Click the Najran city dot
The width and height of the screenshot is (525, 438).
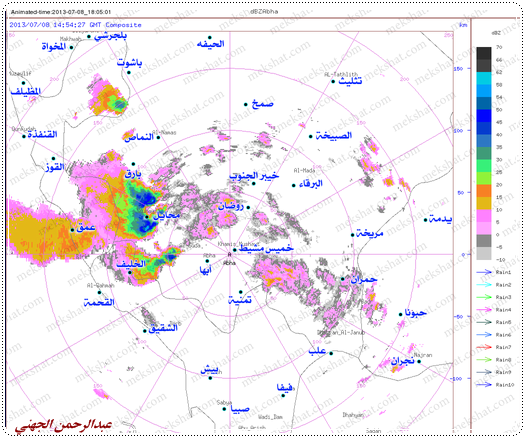click(419, 361)
